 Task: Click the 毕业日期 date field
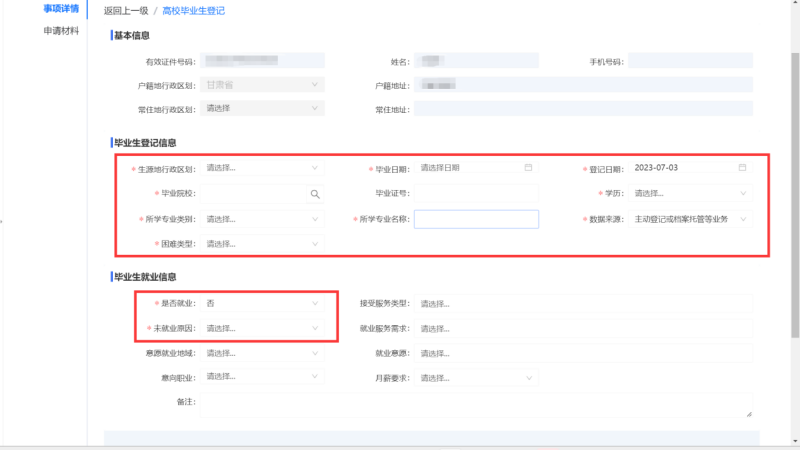pyautogui.click(x=476, y=167)
